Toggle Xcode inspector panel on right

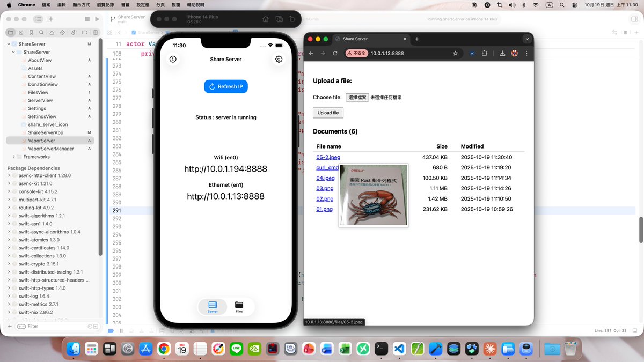pyautogui.click(x=634, y=19)
